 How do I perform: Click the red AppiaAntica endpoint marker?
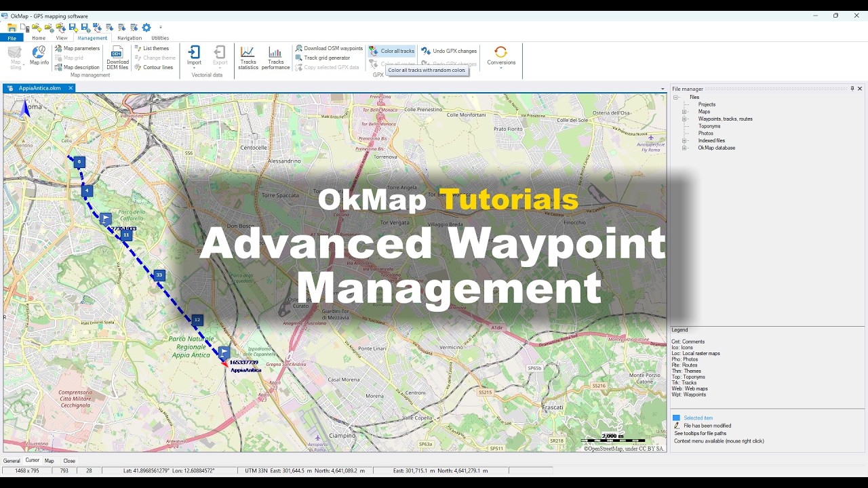[224, 364]
